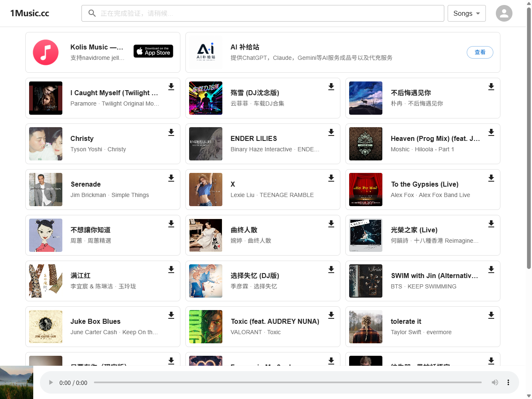Download Heaven (Prog Mix) by Moshic

coord(491,132)
